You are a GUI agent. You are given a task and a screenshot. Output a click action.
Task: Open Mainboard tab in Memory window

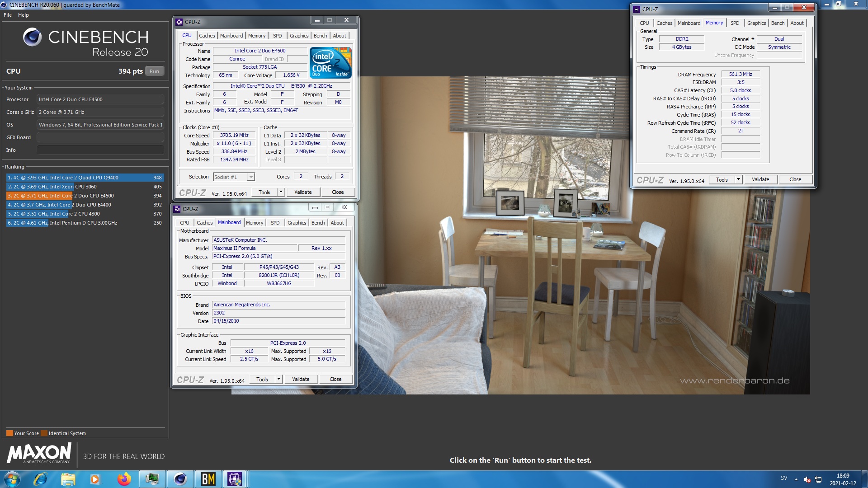pos(689,23)
